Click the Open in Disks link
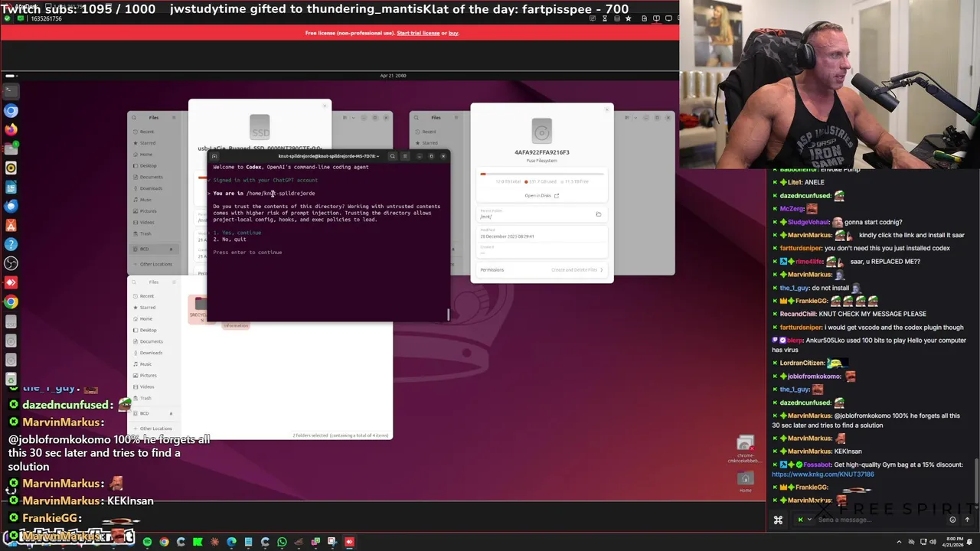 (x=542, y=195)
